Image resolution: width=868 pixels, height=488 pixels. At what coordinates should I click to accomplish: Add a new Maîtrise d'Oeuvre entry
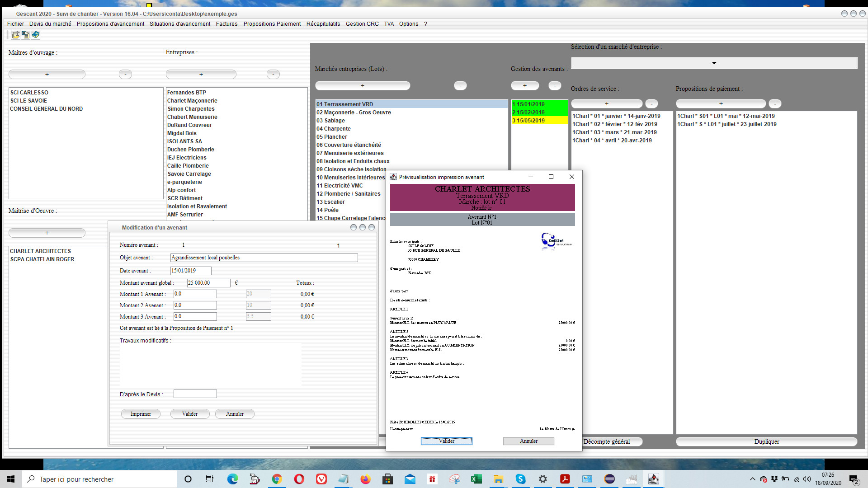pyautogui.click(x=47, y=233)
